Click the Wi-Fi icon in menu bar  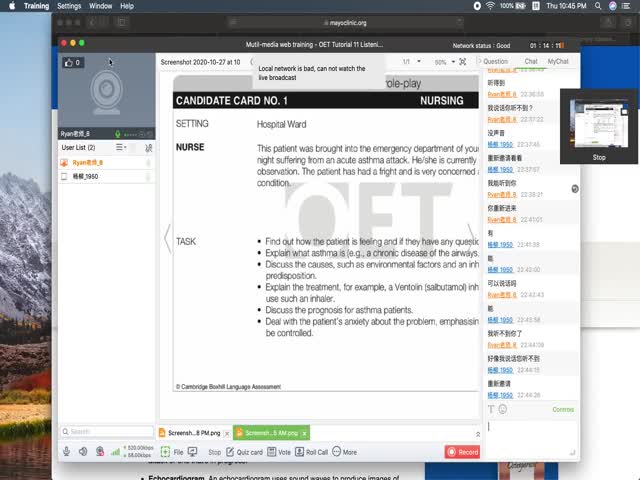490,6
